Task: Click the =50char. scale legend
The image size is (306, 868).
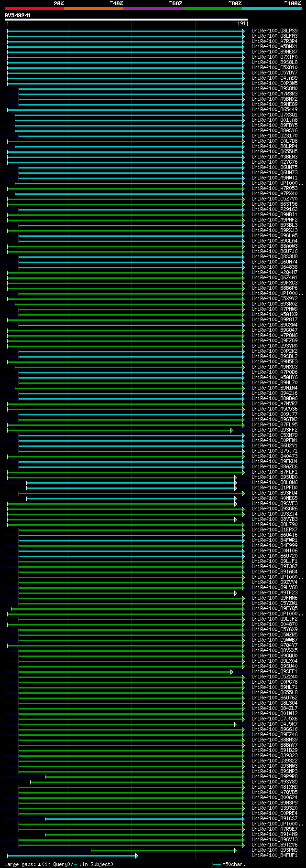Action: pos(229,864)
